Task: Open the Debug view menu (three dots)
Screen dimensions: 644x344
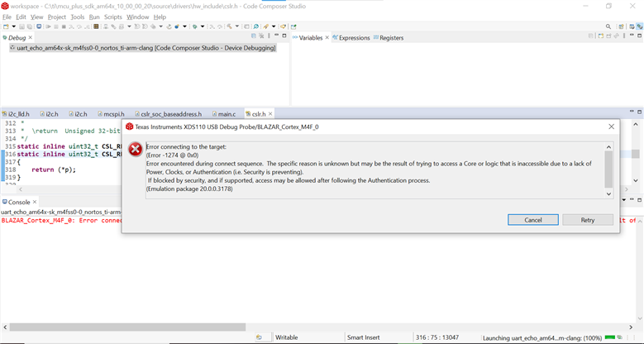Action: (269, 36)
